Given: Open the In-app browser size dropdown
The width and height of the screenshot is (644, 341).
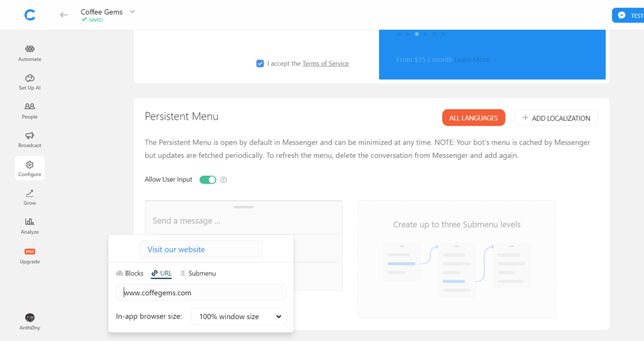Looking at the screenshot, I should coord(239,317).
